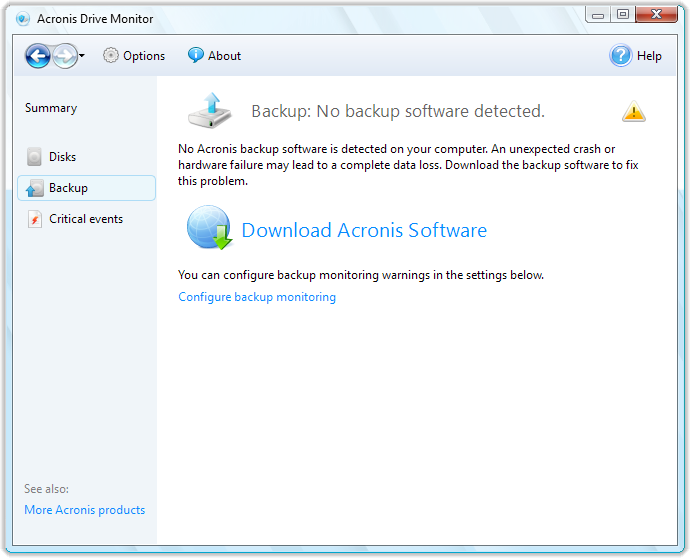
Task: Close the Acronis Drive Monitor window
Action: point(656,15)
